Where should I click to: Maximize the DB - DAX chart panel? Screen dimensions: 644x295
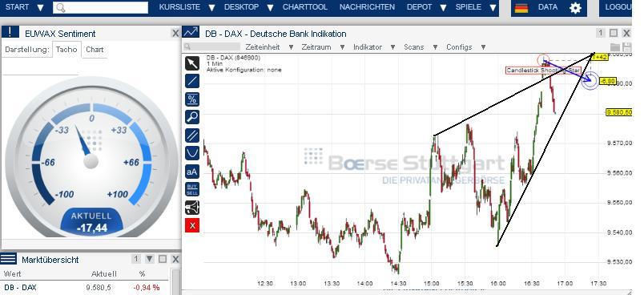click(614, 33)
